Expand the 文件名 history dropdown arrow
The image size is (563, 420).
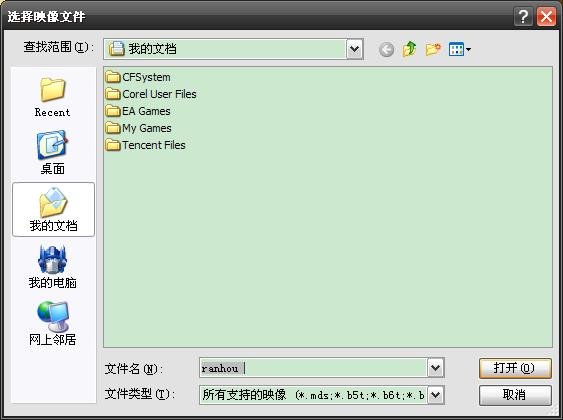tap(435, 368)
